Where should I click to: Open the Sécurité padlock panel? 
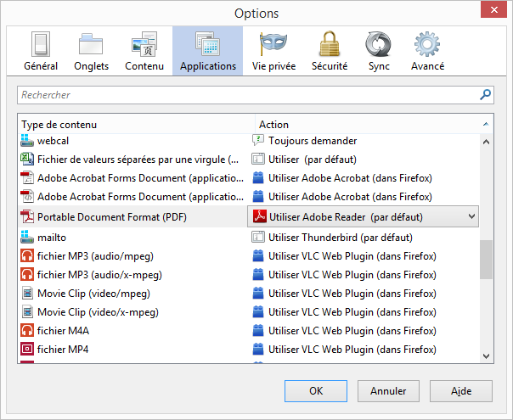[329, 52]
